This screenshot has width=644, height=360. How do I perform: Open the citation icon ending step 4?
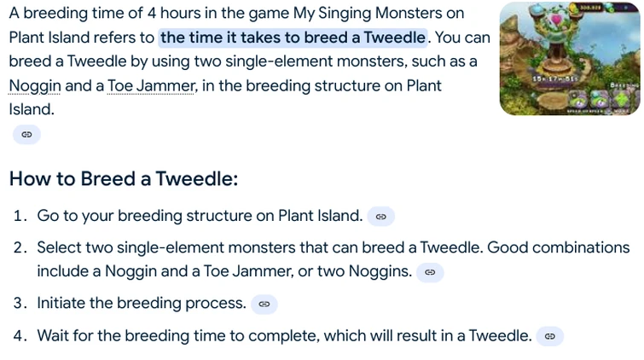550,337
